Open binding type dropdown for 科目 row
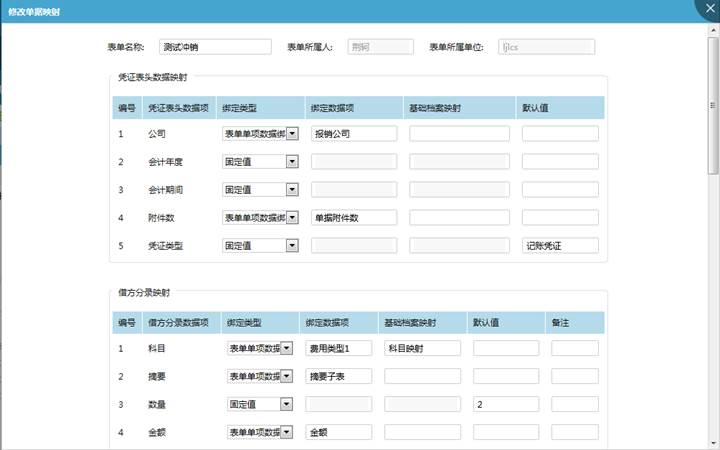 point(286,349)
